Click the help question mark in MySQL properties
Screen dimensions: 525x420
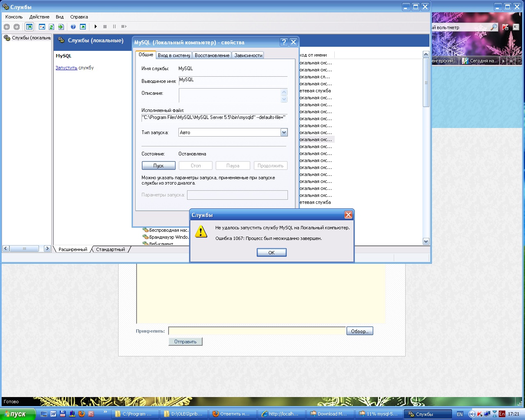(x=284, y=42)
